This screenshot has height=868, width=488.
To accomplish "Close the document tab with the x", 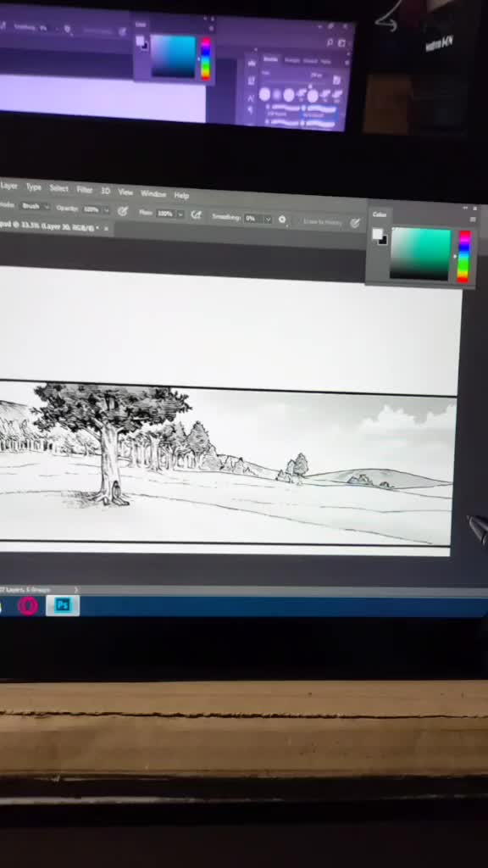I will [106, 228].
